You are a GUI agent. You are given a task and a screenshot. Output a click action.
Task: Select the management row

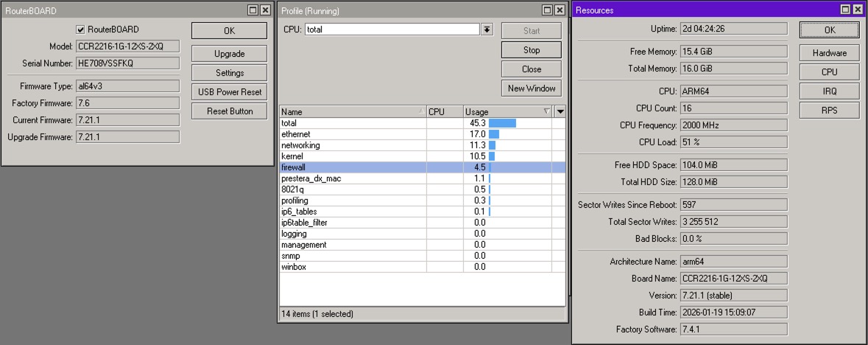[x=423, y=245]
